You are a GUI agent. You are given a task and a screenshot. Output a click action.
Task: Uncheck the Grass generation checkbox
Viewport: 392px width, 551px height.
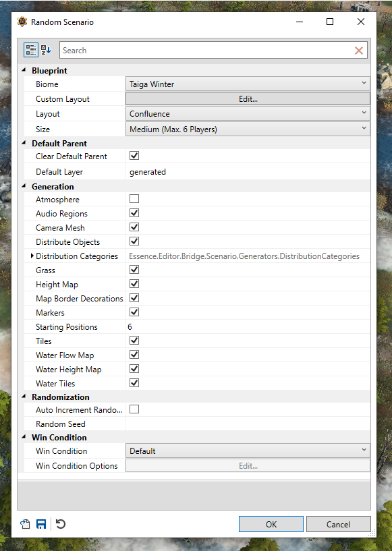134,270
